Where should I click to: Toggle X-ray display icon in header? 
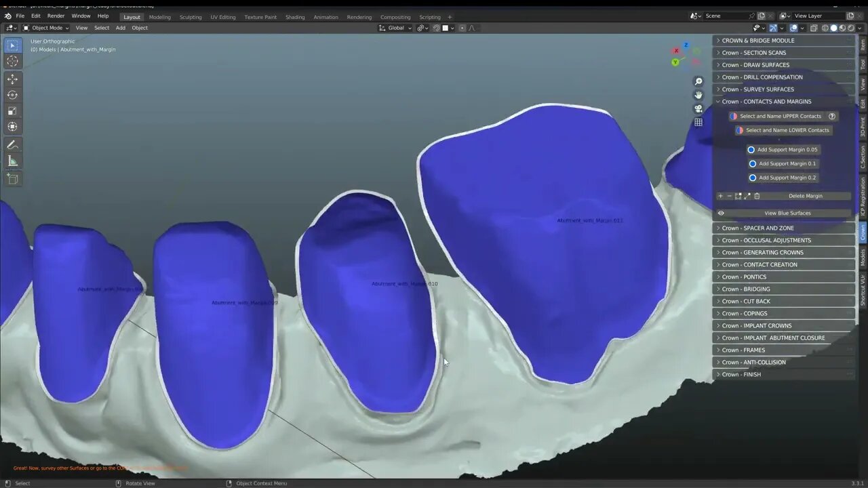[x=814, y=28]
